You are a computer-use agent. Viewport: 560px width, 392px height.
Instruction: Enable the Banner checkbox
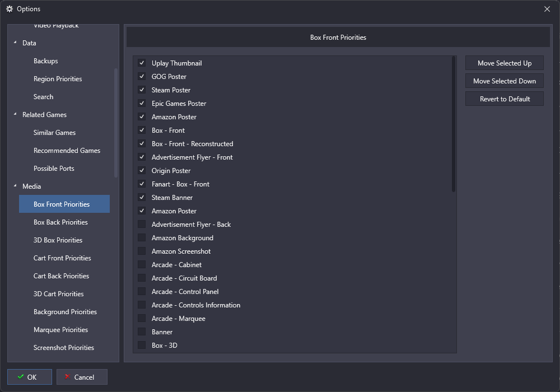point(142,332)
